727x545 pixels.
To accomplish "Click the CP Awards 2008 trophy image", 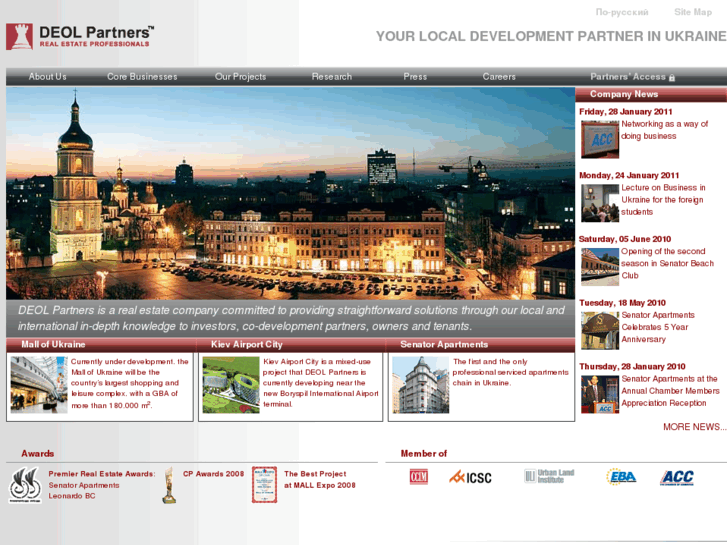I will click(169, 485).
